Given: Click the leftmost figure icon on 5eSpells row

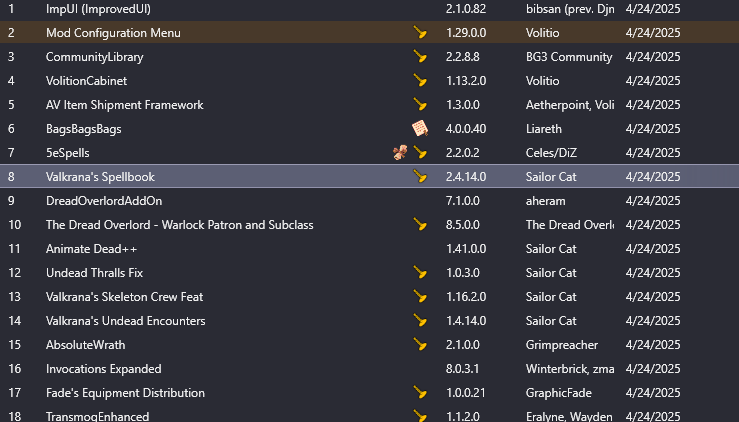Looking at the screenshot, I should [401, 152].
